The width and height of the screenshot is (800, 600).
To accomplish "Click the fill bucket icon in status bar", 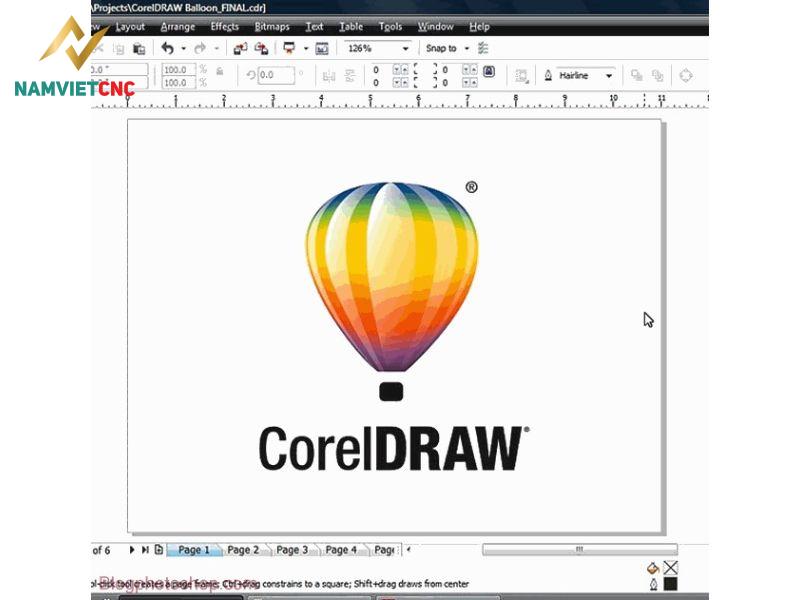I will (653, 568).
